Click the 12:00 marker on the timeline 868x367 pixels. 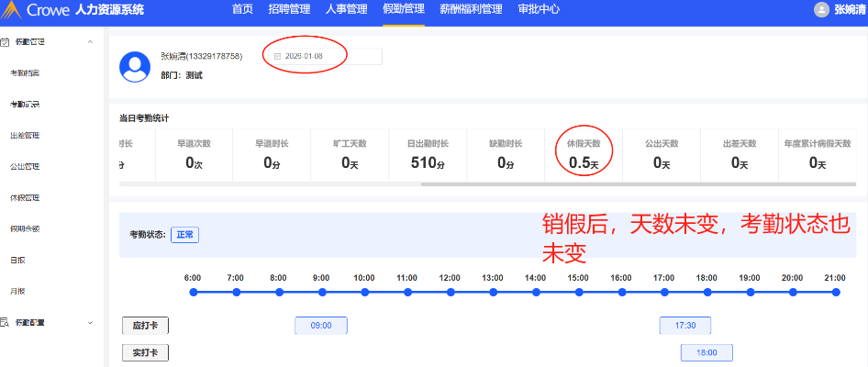pyautogui.click(x=450, y=292)
